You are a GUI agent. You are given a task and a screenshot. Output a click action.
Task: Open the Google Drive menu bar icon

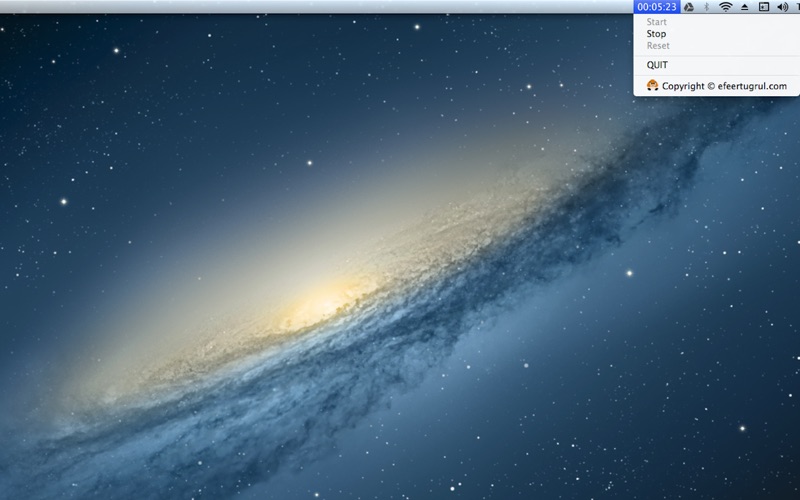coord(689,7)
